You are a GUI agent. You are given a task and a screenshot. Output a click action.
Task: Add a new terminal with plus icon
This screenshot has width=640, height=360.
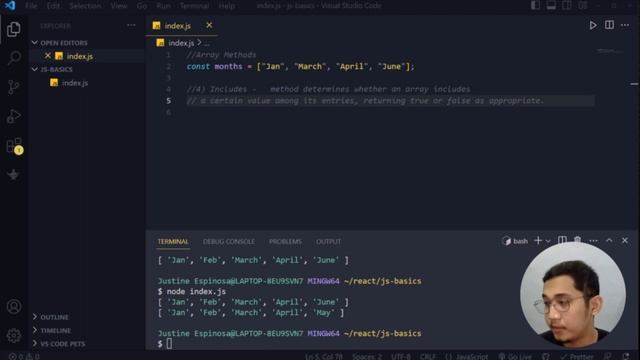coord(538,241)
